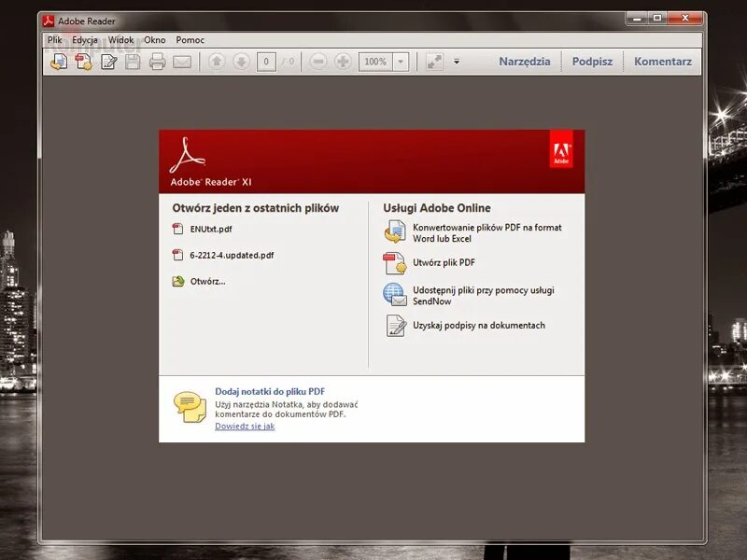747x560 pixels.
Task: Click the Dowiedz się jak link
Action: 245,427
